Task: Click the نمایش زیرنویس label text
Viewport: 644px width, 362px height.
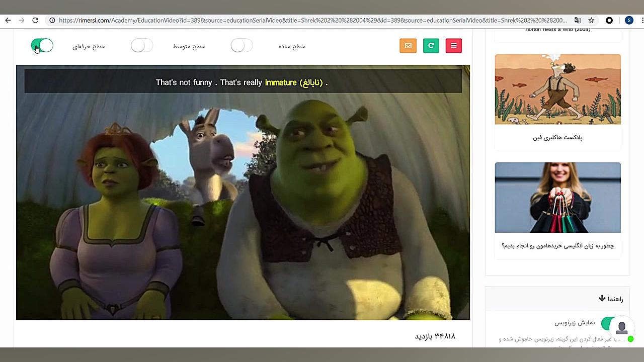Action: (x=575, y=323)
